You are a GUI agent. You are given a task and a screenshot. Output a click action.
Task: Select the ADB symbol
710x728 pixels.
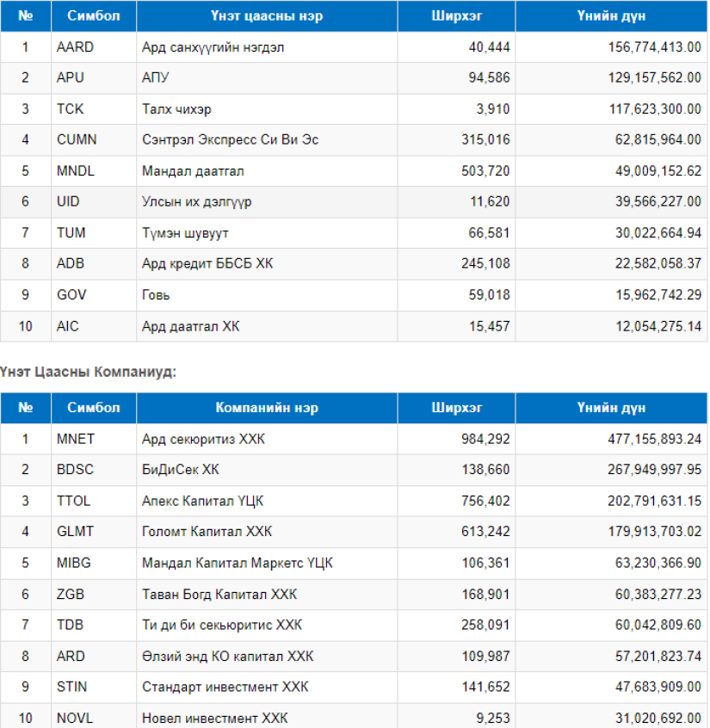(70, 263)
